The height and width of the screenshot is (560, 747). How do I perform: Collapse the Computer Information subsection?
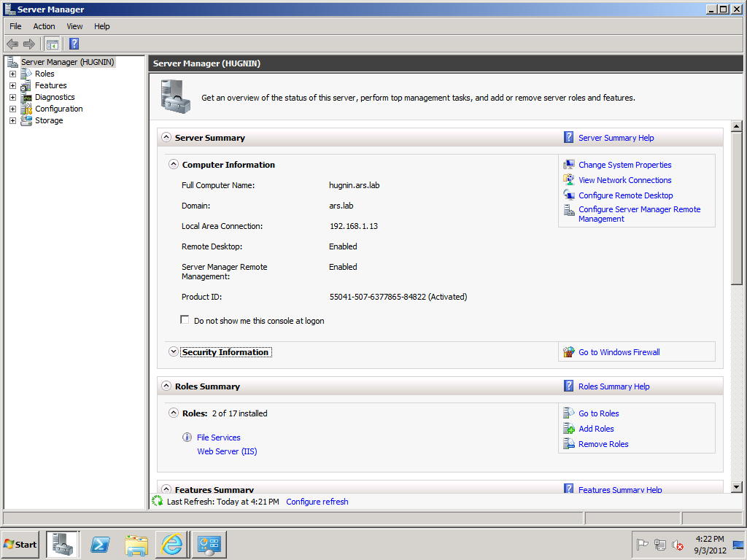174,164
